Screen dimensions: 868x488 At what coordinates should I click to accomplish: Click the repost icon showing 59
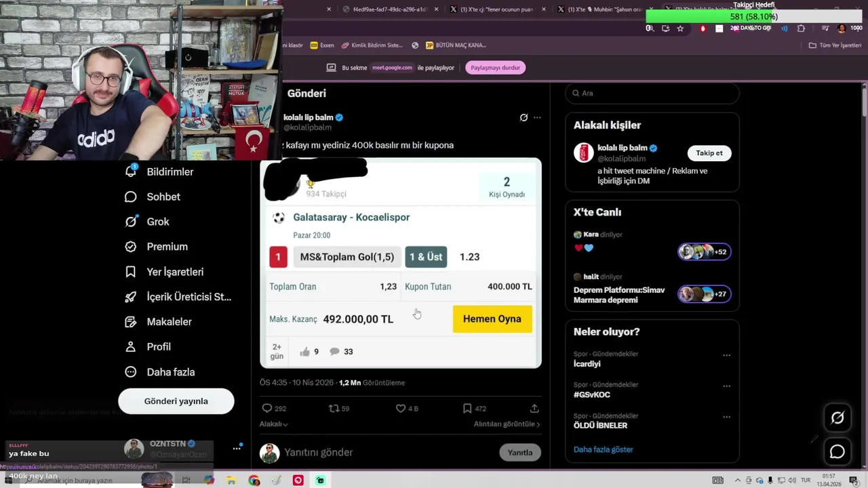(x=333, y=408)
